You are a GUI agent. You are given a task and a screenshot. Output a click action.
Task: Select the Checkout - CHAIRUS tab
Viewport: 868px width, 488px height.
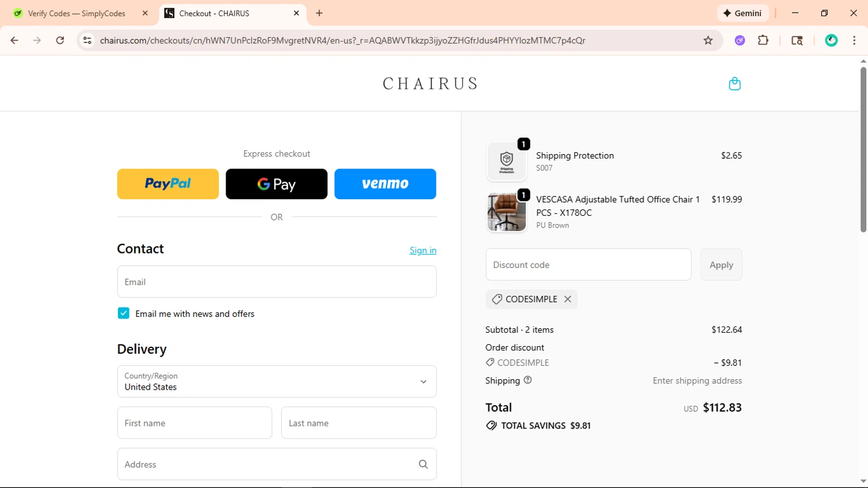(231, 13)
